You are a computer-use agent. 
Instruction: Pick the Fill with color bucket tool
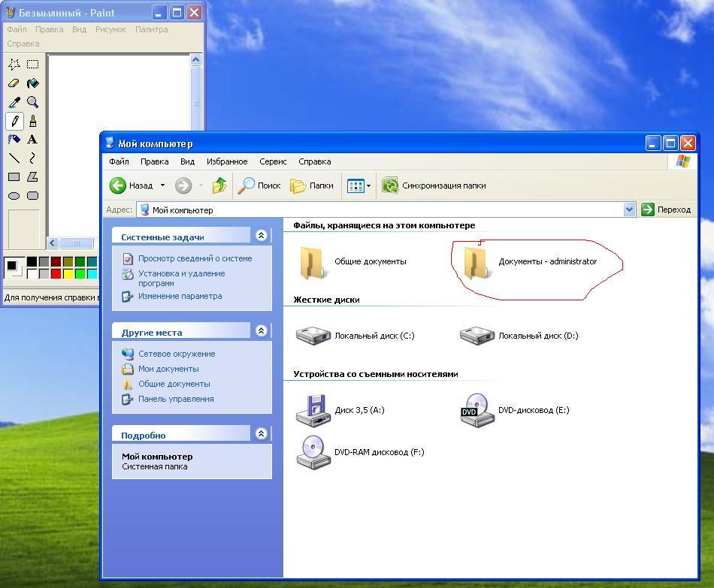click(32, 83)
